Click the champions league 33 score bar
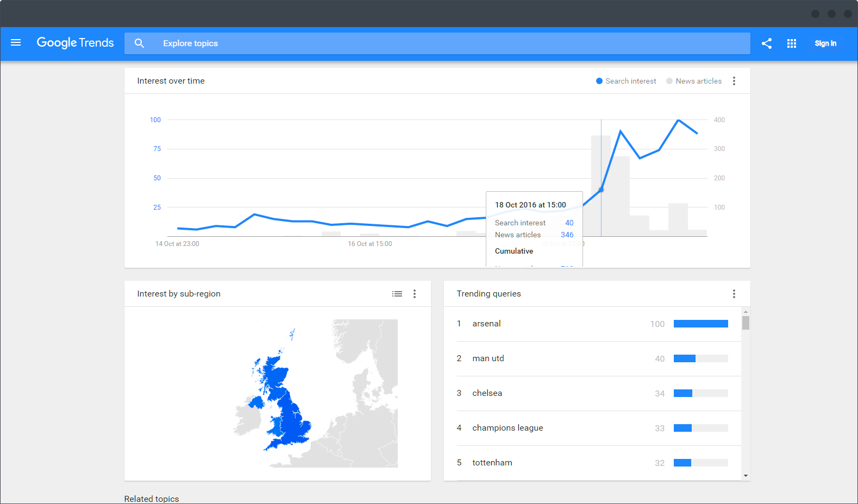The height and width of the screenshot is (504, 858). click(x=701, y=428)
